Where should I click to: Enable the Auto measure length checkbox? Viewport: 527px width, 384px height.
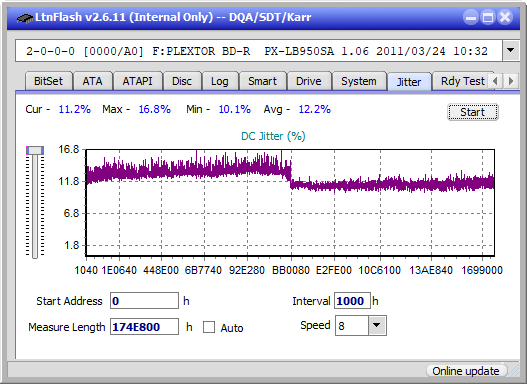[x=209, y=327]
